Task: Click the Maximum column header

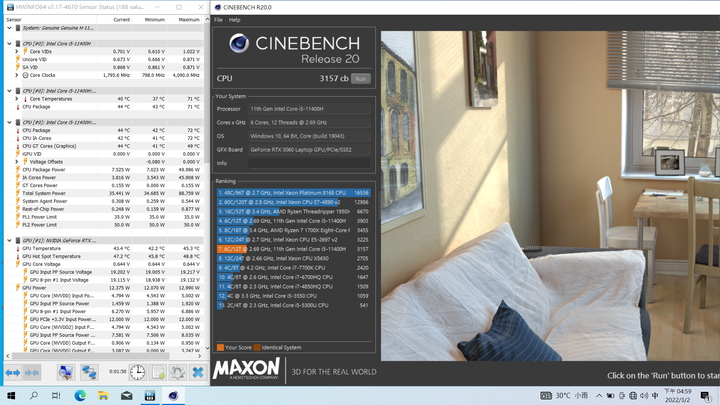Action: click(189, 20)
